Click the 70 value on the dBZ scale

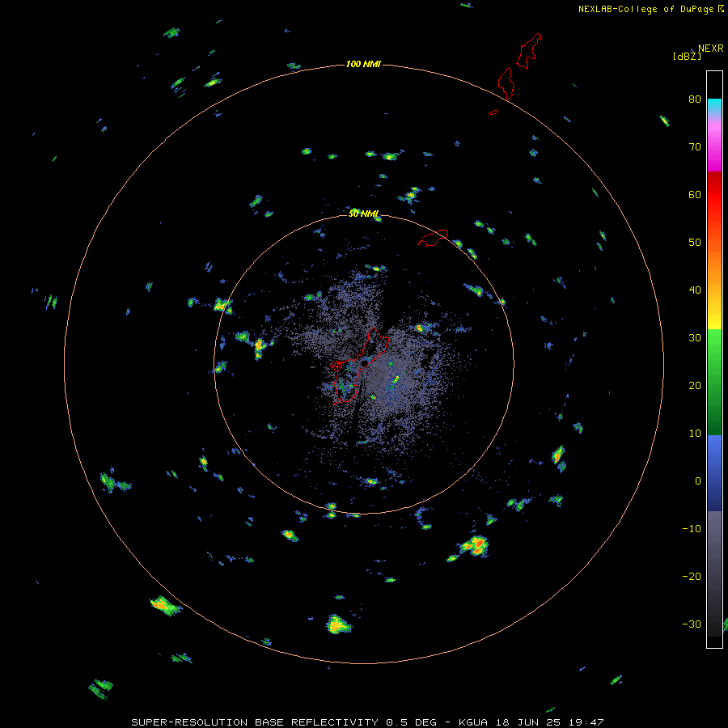(x=695, y=146)
